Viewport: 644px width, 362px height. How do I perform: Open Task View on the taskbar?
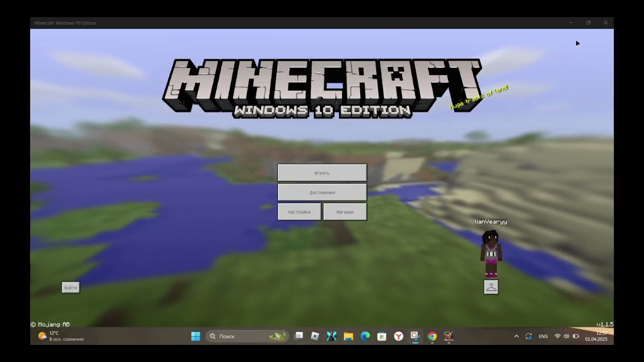coord(298,336)
